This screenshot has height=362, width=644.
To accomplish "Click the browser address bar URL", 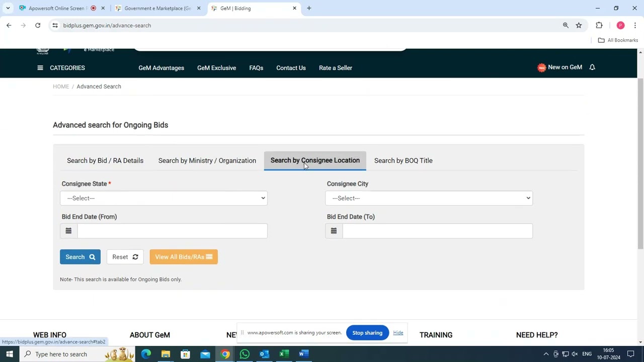I will (107, 25).
